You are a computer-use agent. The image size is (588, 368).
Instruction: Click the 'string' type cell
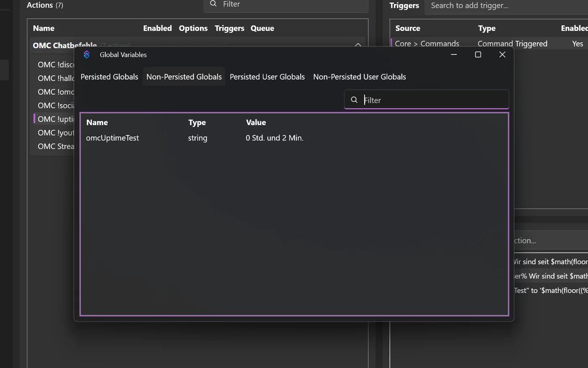[197, 138]
